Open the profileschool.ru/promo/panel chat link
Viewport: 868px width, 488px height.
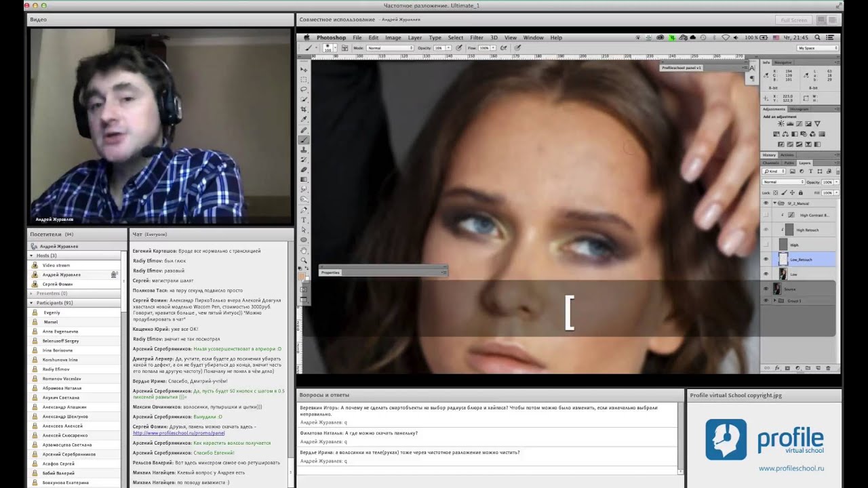(x=178, y=432)
